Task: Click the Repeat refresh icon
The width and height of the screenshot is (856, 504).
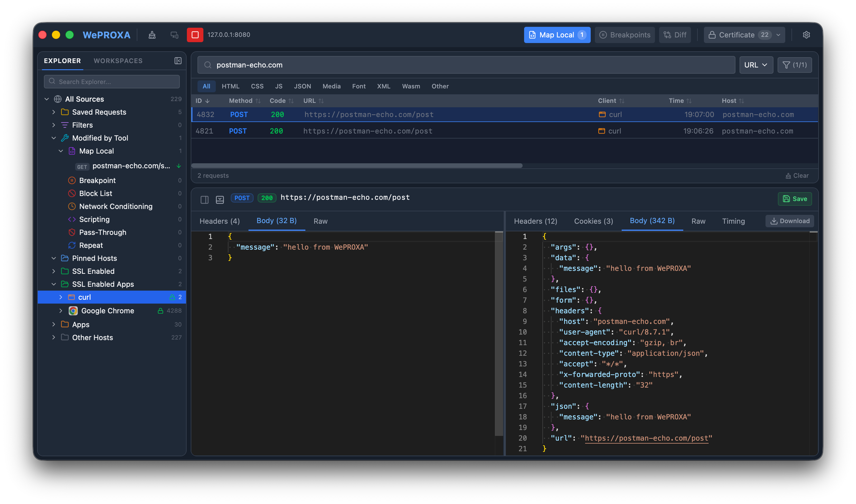Action: click(x=72, y=245)
